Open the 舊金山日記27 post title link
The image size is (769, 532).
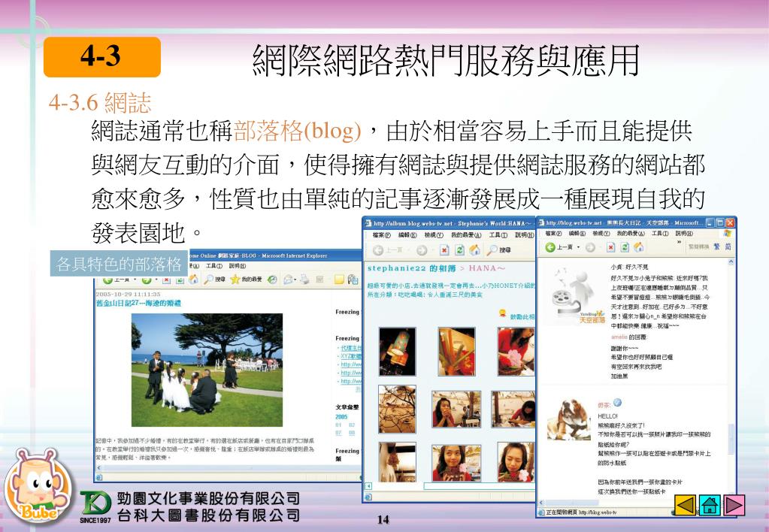[138, 303]
